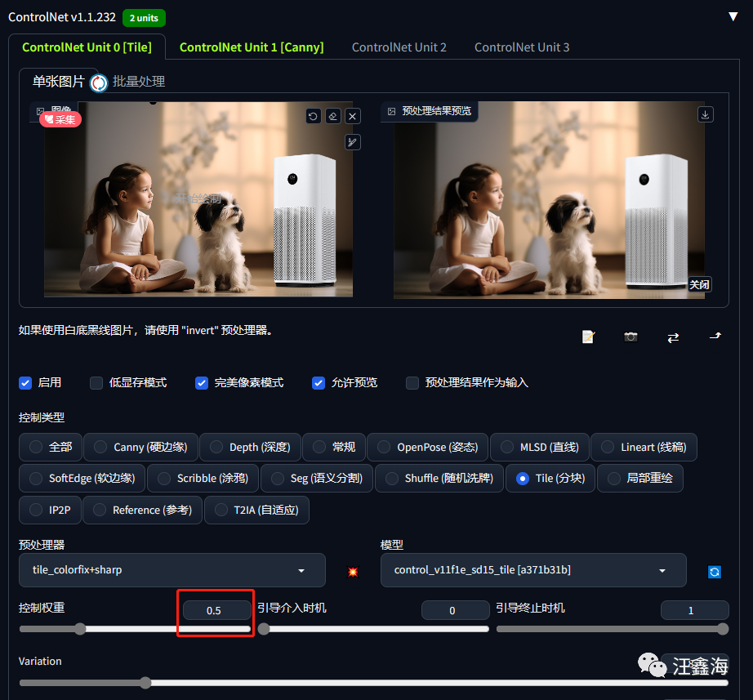This screenshot has width=753, height=700.
Task: Click the Variation slider handle
Action: click(145, 683)
